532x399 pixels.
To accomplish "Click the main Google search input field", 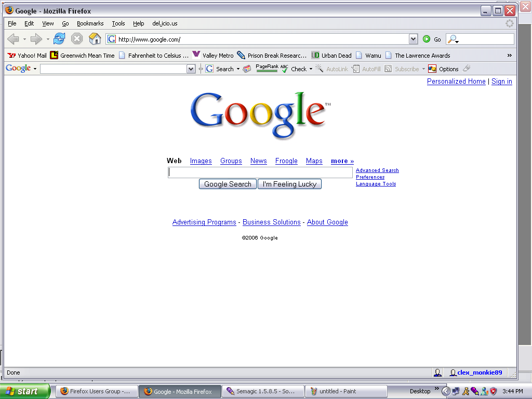I will [260, 172].
